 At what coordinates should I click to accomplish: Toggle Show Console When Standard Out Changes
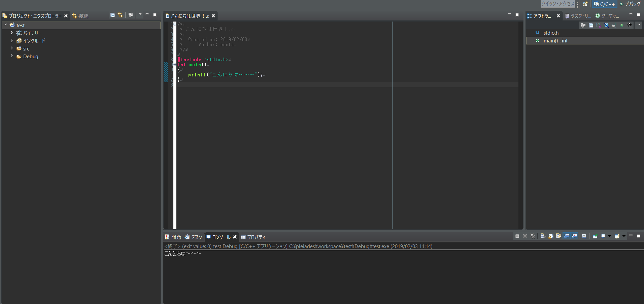pyautogui.click(x=567, y=236)
